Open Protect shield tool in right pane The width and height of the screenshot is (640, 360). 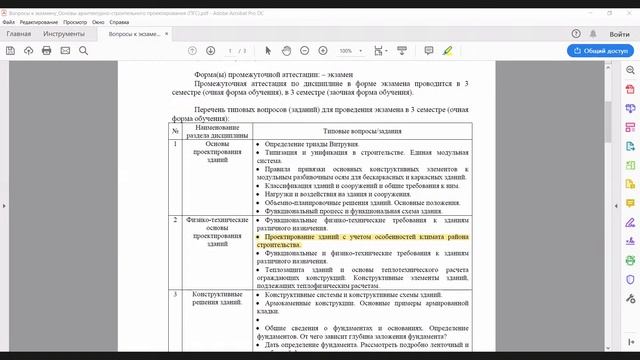pyautogui.click(x=630, y=280)
